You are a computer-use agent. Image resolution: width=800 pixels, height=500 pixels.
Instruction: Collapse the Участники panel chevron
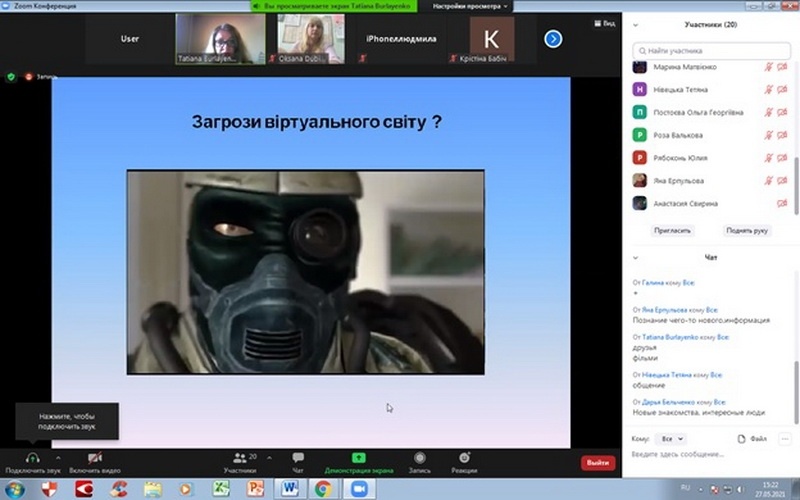(638, 24)
